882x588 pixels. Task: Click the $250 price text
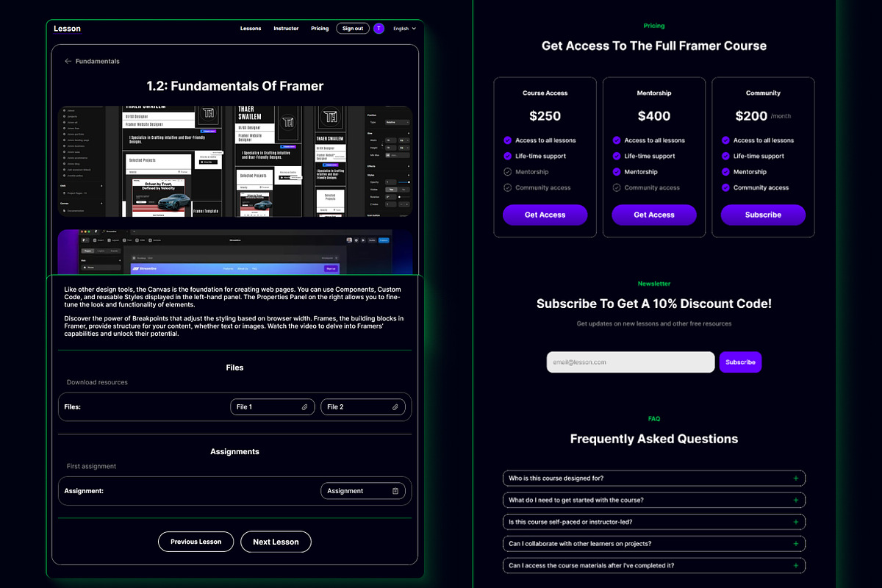[x=545, y=116]
